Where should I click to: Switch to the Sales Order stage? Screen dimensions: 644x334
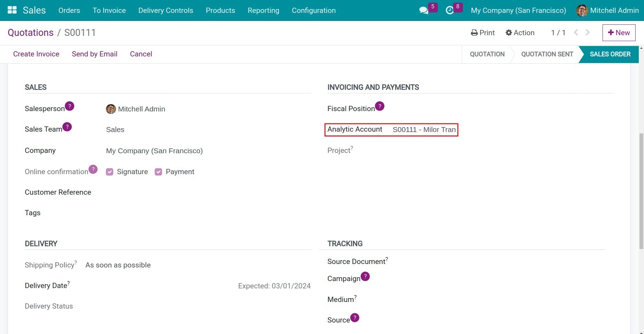[610, 54]
